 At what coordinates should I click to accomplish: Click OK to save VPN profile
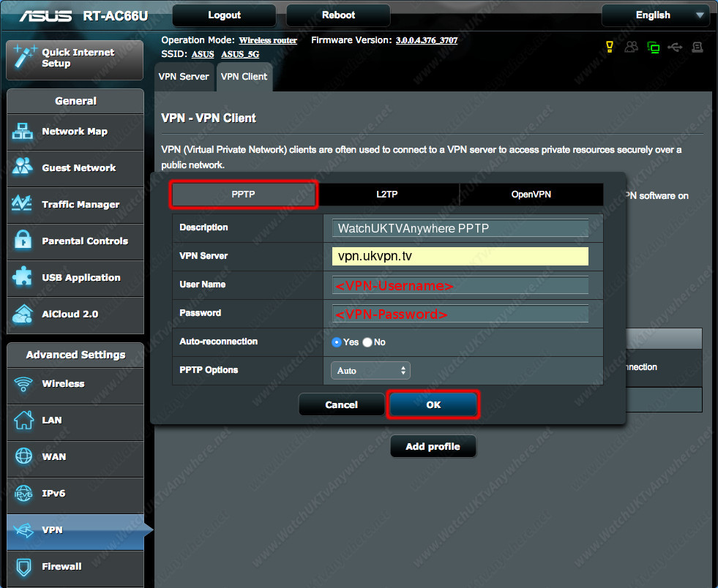click(x=433, y=404)
